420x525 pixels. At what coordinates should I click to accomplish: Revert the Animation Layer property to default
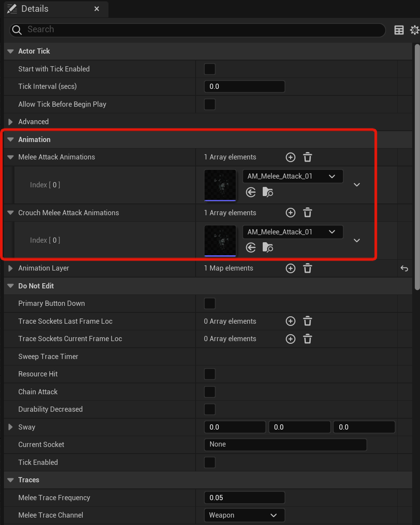[x=404, y=269]
